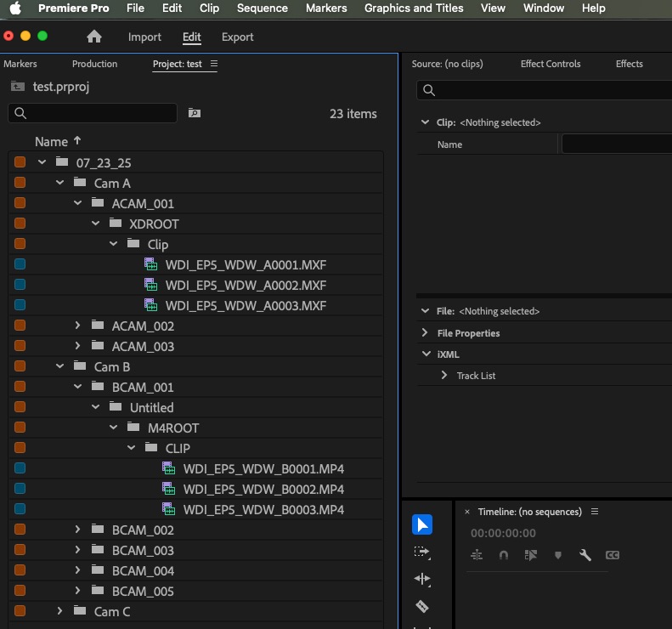Collapse the Clip metadata section
The height and width of the screenshot is (629, 672).
tap(425, 122)
